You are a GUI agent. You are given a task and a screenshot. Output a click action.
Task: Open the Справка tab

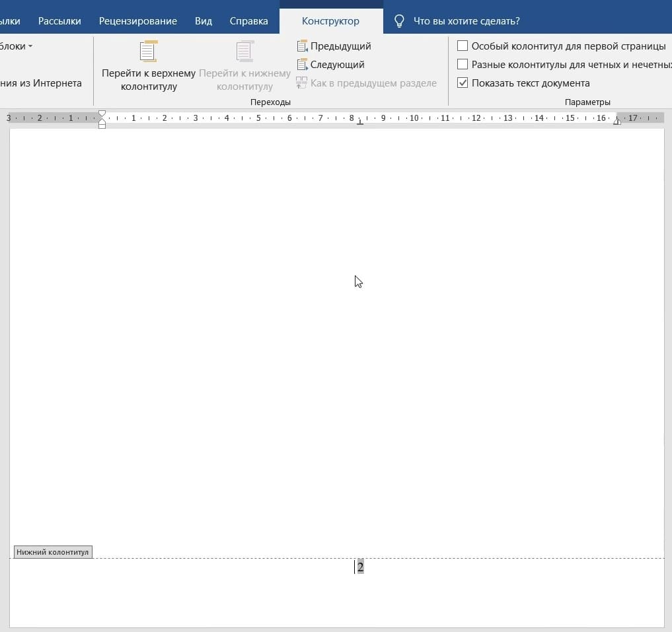pyautogui.click(x=248, y=21)
